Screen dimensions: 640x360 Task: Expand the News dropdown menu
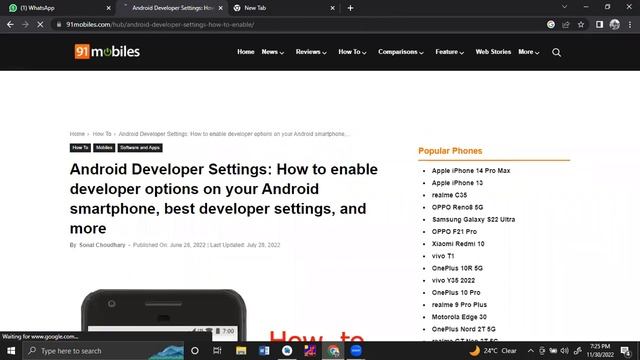pyautogui.click(x=273, y=52)
